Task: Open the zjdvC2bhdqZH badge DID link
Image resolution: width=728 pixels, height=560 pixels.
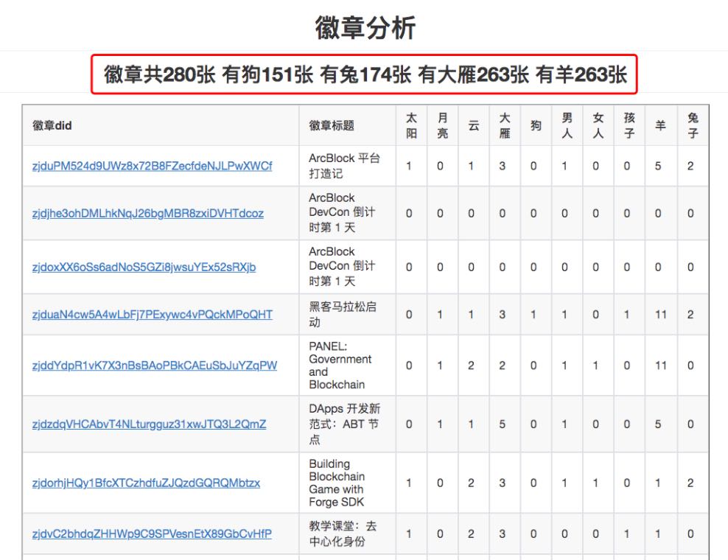Action: point(152,533)
